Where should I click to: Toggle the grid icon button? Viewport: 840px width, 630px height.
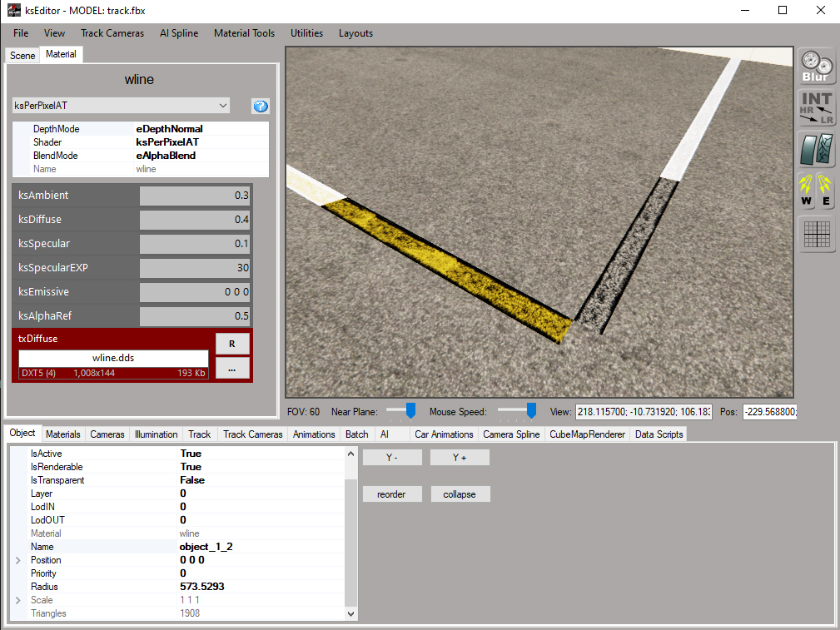click(816, 235)
